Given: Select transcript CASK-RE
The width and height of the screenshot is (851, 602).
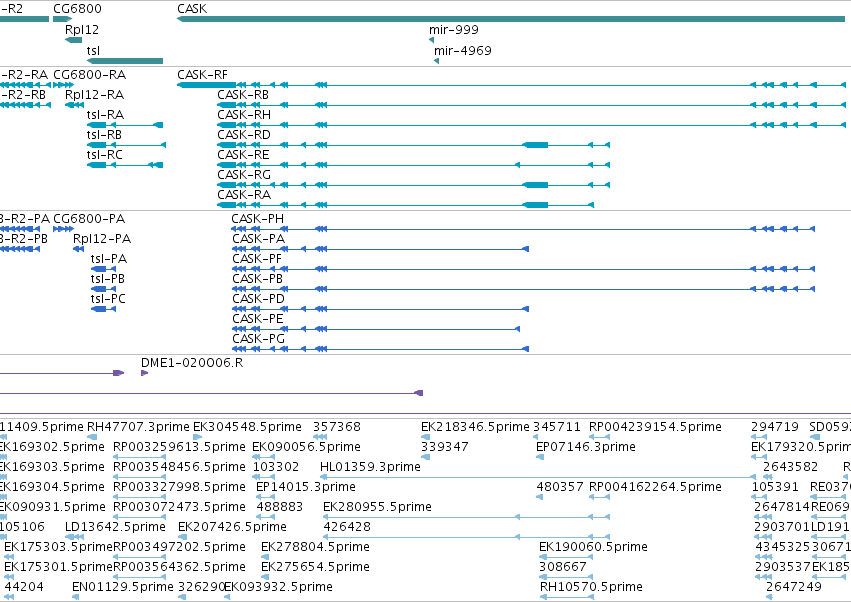Looking at the screenshot, I should coord(414,165).
